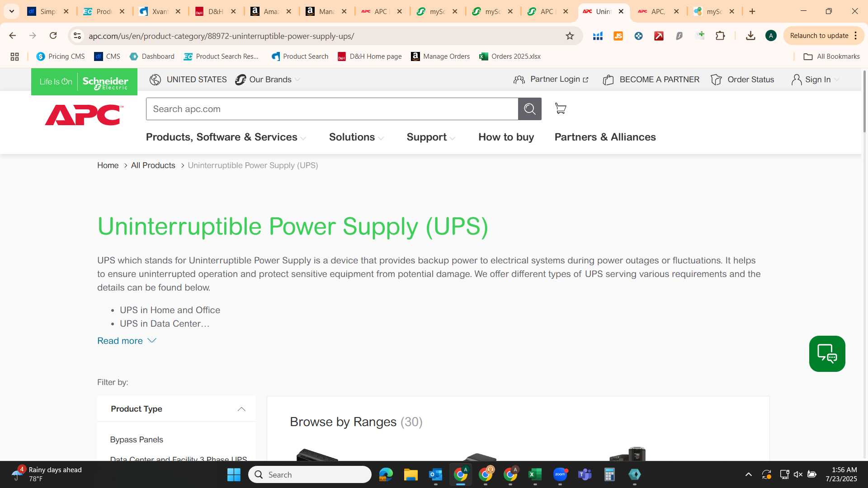
Task: Open the green live chat widget
Action: click(827, 354)
